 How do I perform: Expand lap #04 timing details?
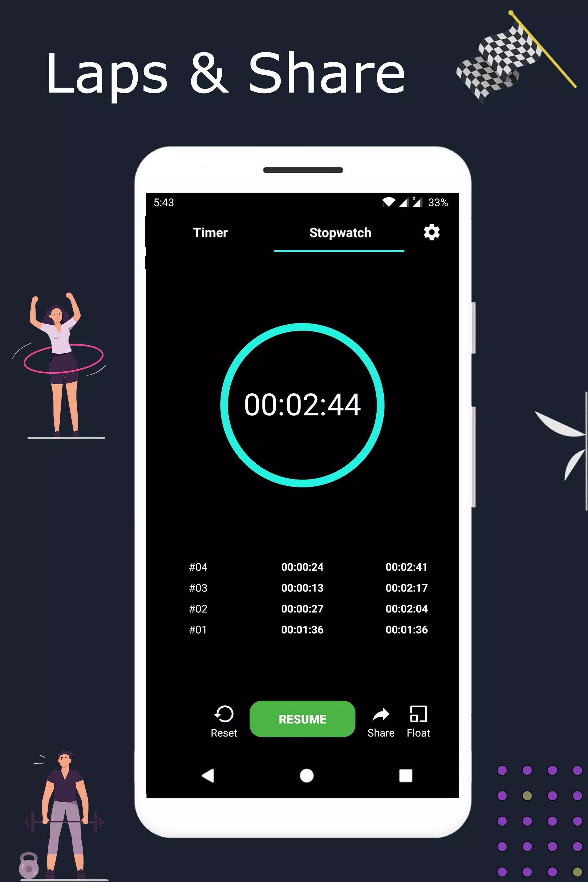302,566
